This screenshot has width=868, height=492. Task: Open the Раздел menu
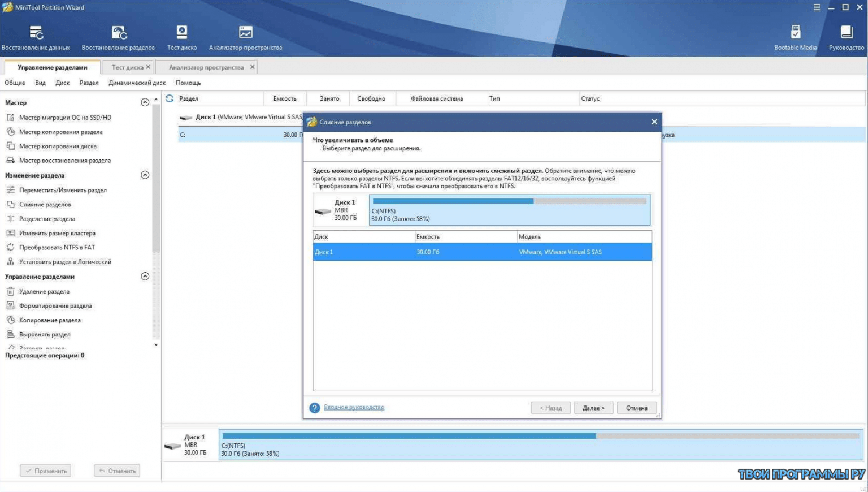point(89,83)
